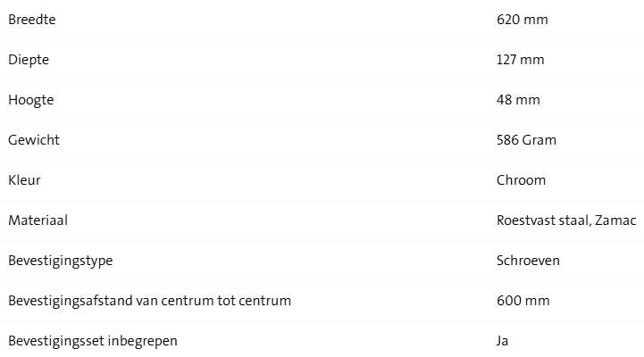Viewport: 644px width, 357px height.
Task: Click the Materiaal specification label
Action: click(x=38, y=220)
